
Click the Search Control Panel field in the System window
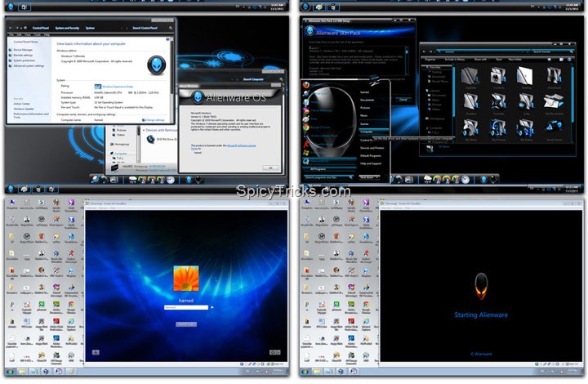tap(152, 28)
